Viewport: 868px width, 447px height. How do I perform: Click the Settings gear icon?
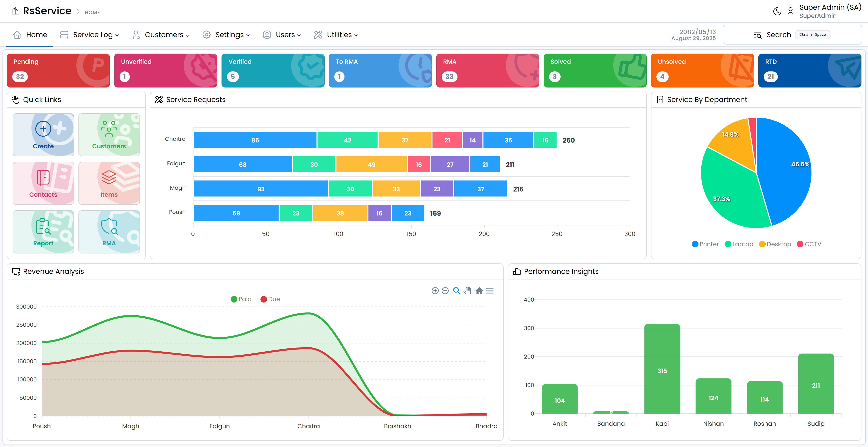pyautogui.click(x=207, y=35)
